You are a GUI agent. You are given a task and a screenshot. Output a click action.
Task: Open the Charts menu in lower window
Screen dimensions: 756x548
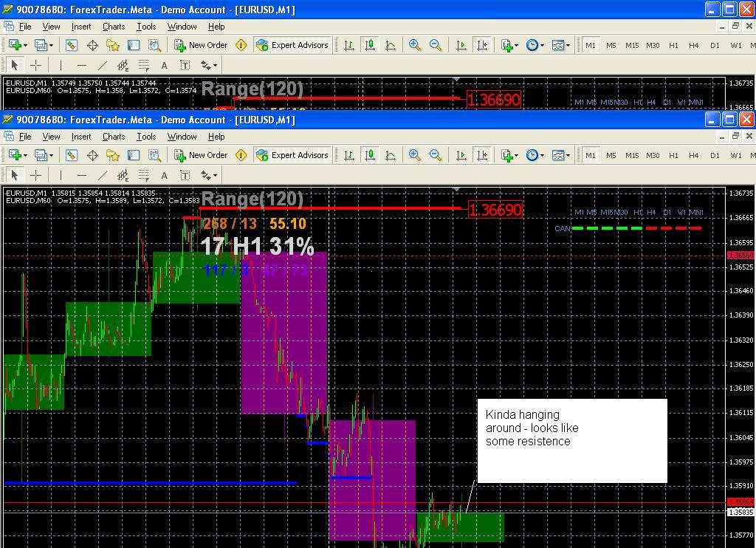(114, 137)
